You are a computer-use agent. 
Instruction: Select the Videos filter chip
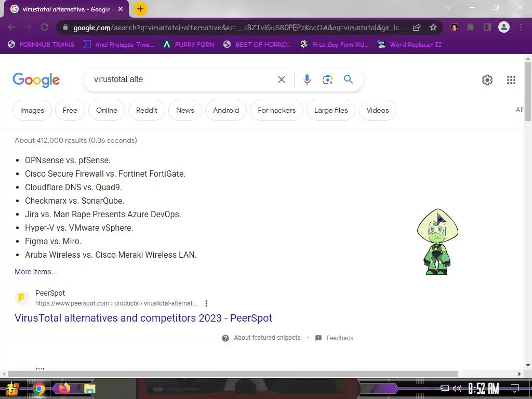pyautogui.click(x=377, y=110)
